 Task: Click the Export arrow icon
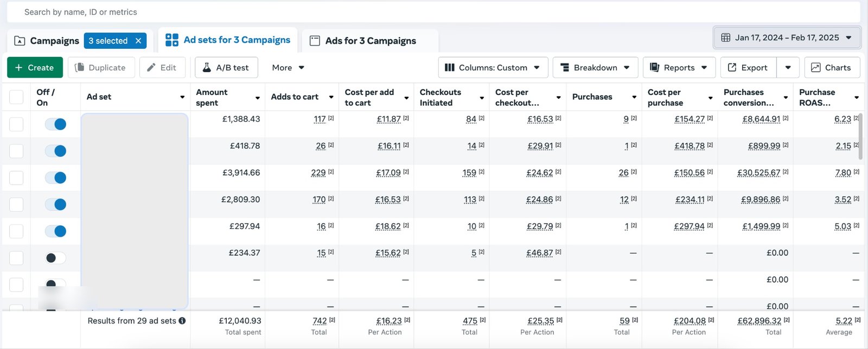[732, 67]
